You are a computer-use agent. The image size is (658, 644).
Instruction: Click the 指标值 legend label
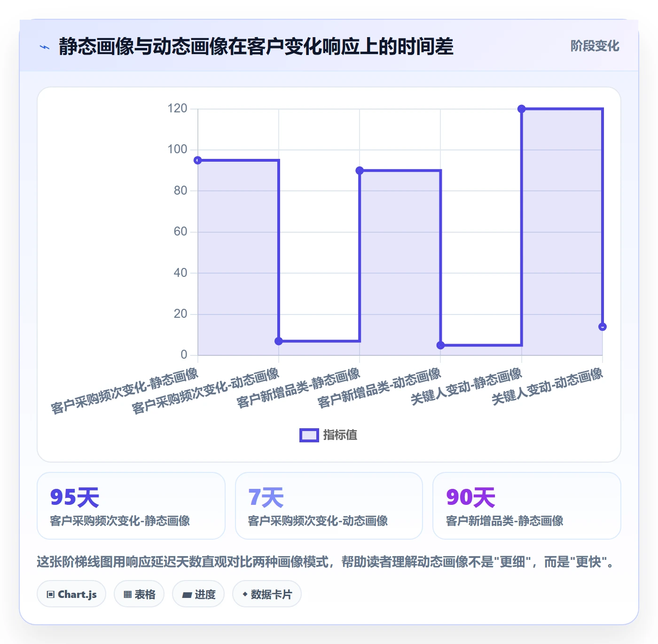340,435
